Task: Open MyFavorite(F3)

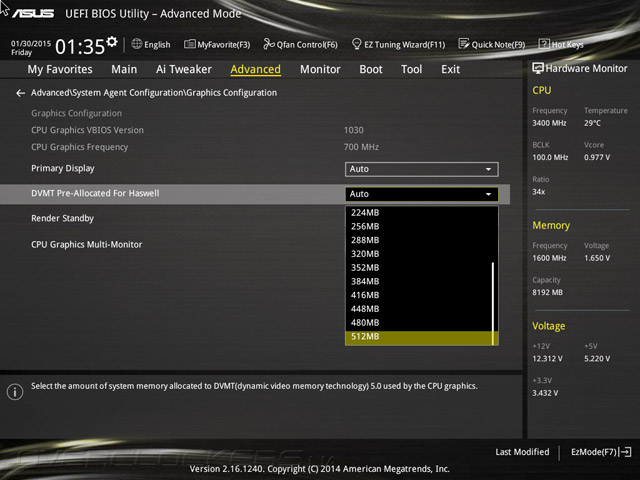Action: (217, 44)
